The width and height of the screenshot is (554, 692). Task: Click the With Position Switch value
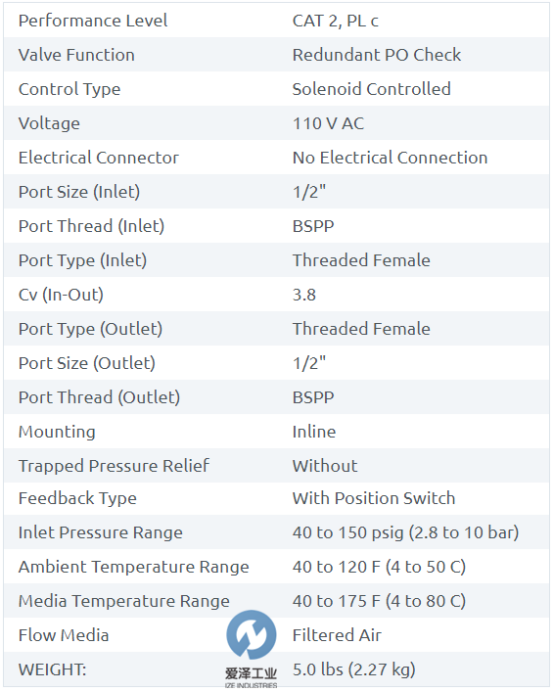click(x=374, y=498)
